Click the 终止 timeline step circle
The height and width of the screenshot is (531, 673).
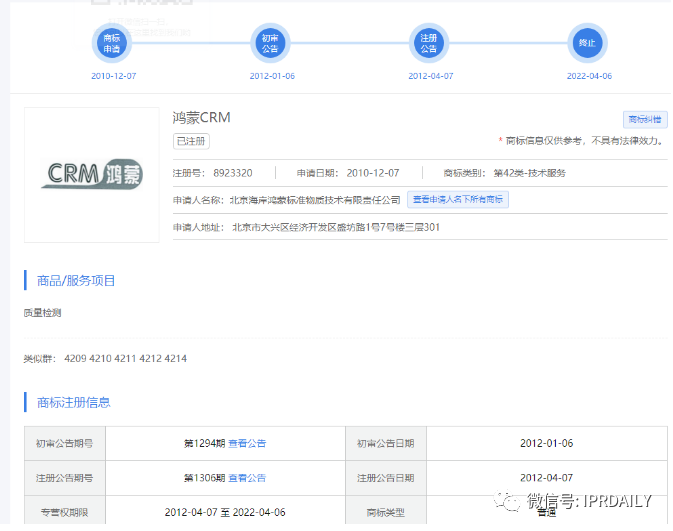587,43
